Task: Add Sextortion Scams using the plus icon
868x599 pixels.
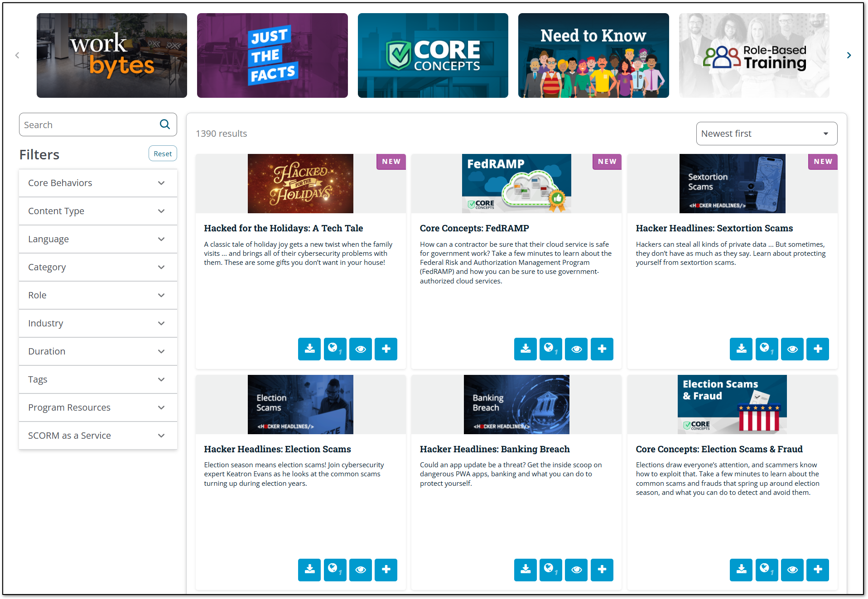Action: click(818, 349)
